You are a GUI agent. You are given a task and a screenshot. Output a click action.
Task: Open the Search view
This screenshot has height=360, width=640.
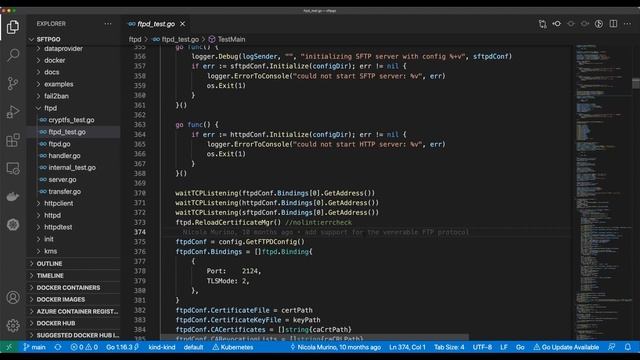click(13, 55)
